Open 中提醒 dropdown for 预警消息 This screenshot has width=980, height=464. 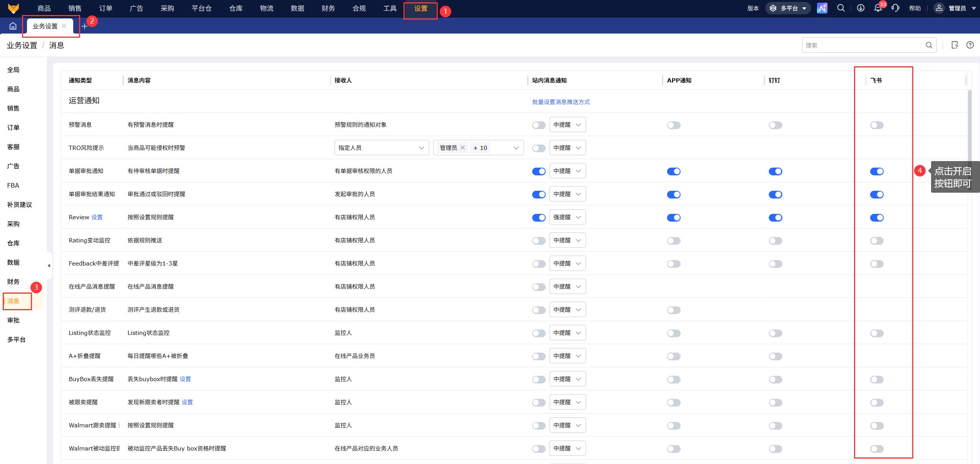(x=567, y=125)
